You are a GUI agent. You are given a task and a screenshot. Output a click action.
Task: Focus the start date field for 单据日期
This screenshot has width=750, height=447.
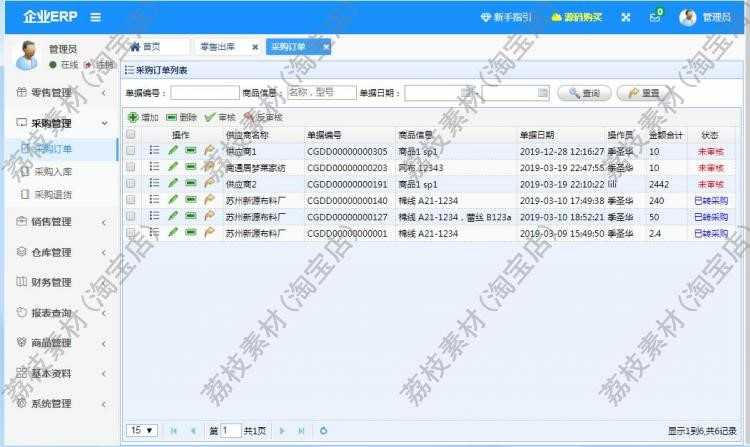coord(439,93)
